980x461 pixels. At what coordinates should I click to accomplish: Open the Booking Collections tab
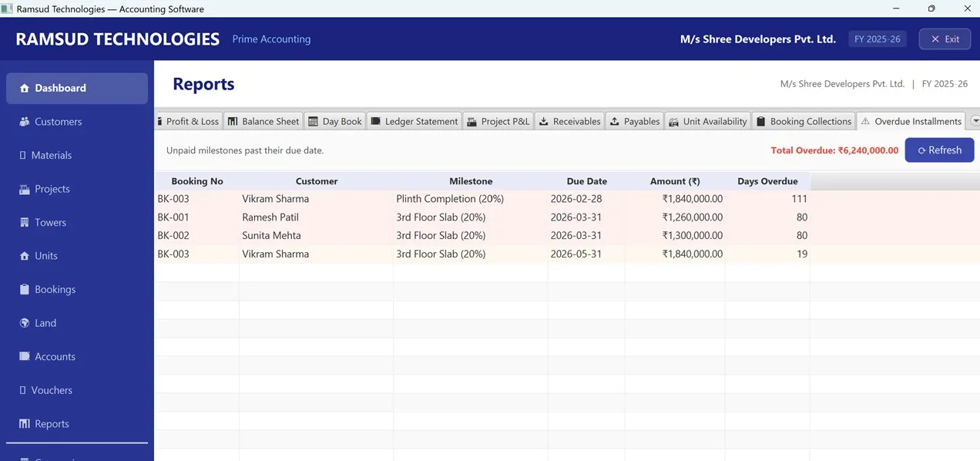point(804,121)
